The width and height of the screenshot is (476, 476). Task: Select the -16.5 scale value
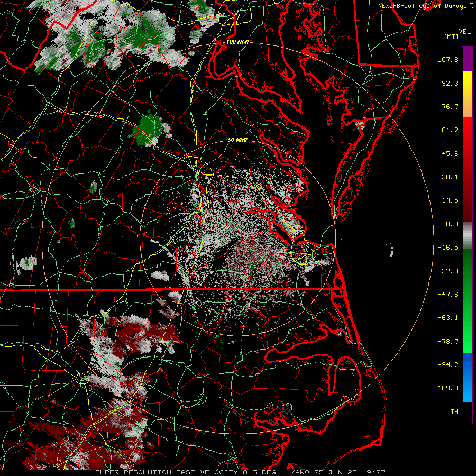coord(448,248)
